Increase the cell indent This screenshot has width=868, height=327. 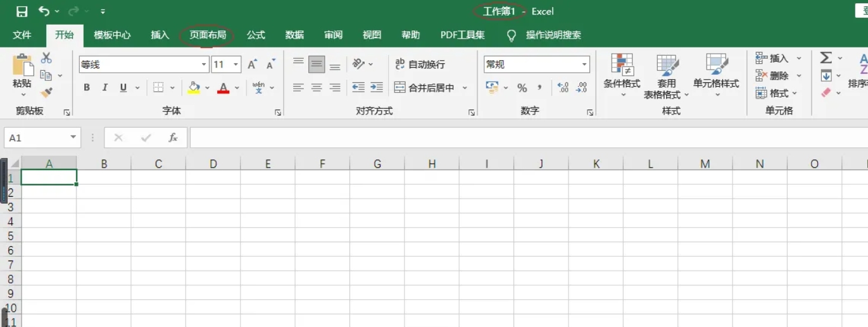coord(377,88)
